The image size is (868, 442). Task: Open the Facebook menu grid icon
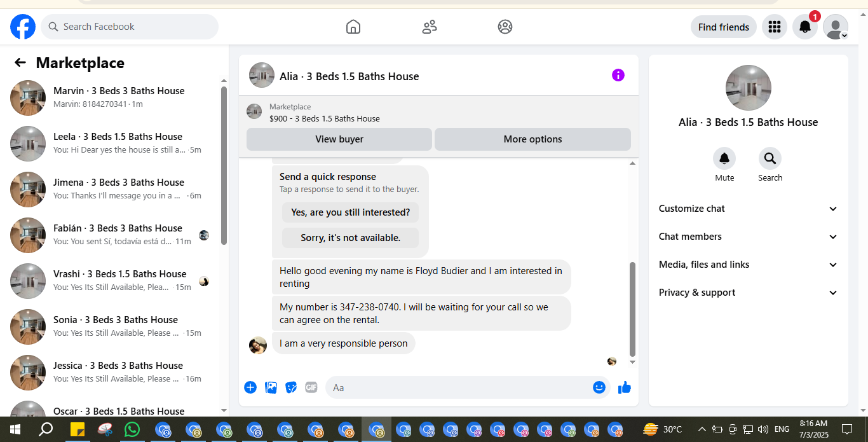774,27
